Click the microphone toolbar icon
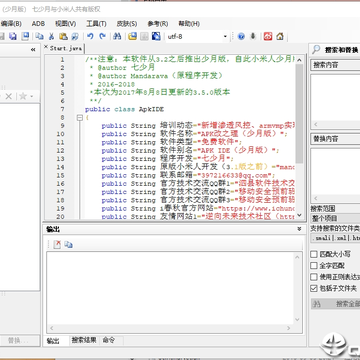The image size is (360, 360). [x=253, y=36]
